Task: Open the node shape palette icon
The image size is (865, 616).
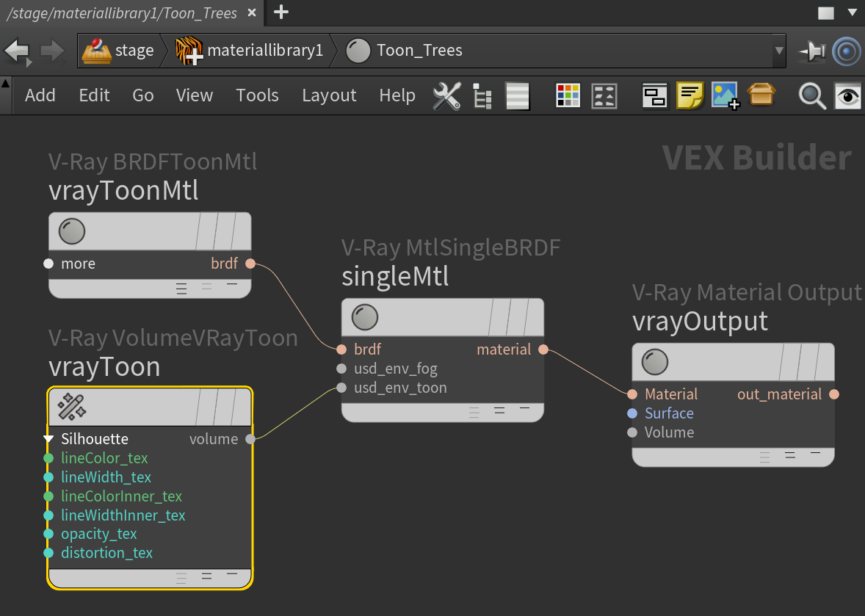Action: 604,96
